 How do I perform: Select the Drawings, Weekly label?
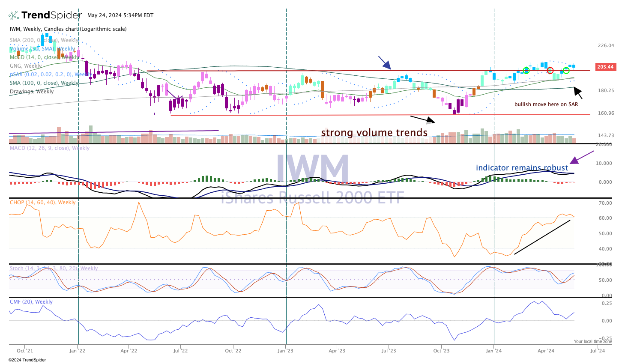tap(32, 92)
